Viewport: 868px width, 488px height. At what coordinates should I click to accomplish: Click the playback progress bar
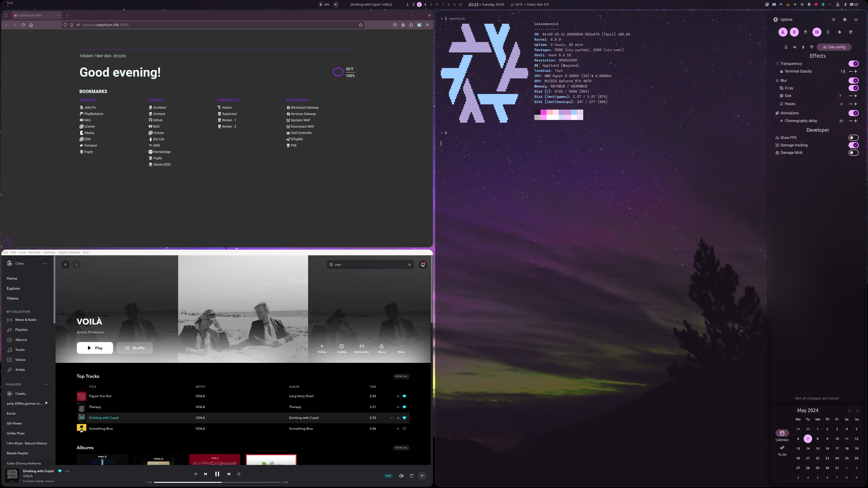(x=217, y=482)
